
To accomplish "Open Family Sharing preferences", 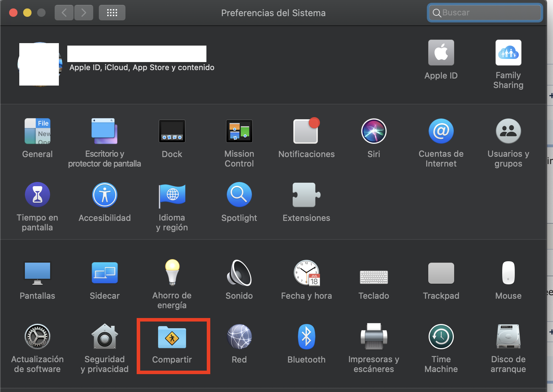I will pos(508,53).
